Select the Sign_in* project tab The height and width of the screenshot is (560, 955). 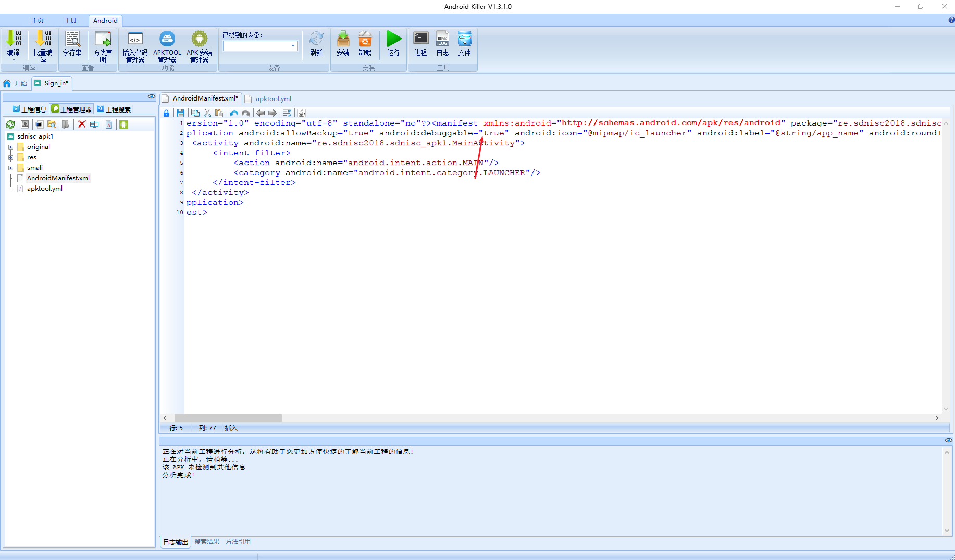pyautogui.click(x=52, y=83)
